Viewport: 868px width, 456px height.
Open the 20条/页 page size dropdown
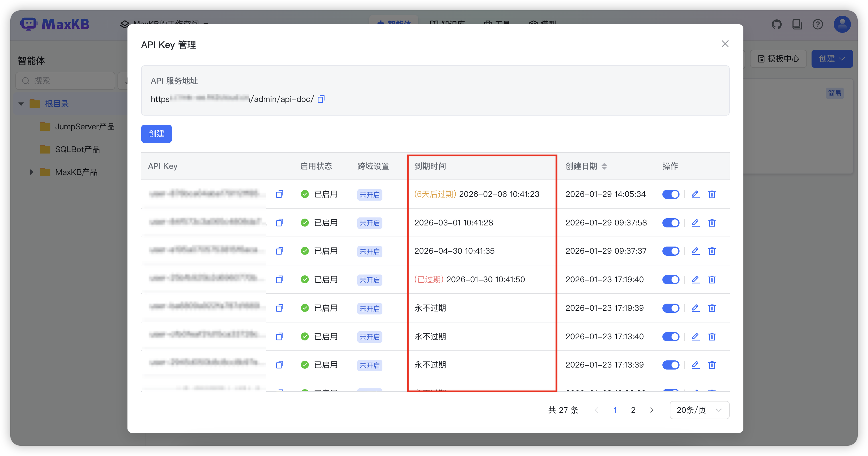coord(699,410)
